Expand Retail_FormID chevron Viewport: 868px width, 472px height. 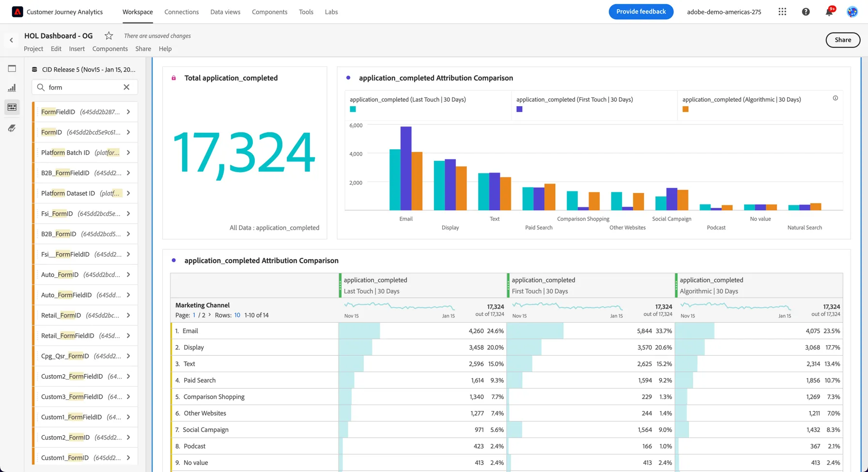[x=128, y=315]
